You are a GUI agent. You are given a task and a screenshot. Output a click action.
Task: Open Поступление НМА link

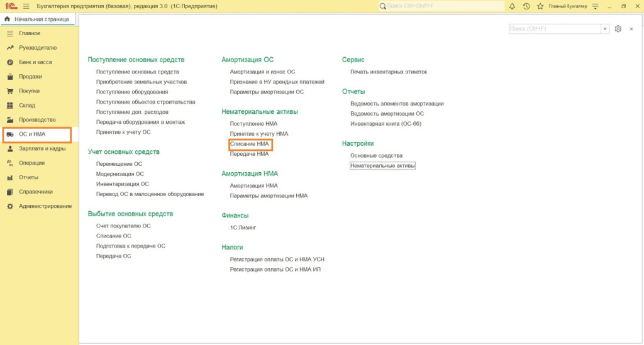click(x=253, y=123)
